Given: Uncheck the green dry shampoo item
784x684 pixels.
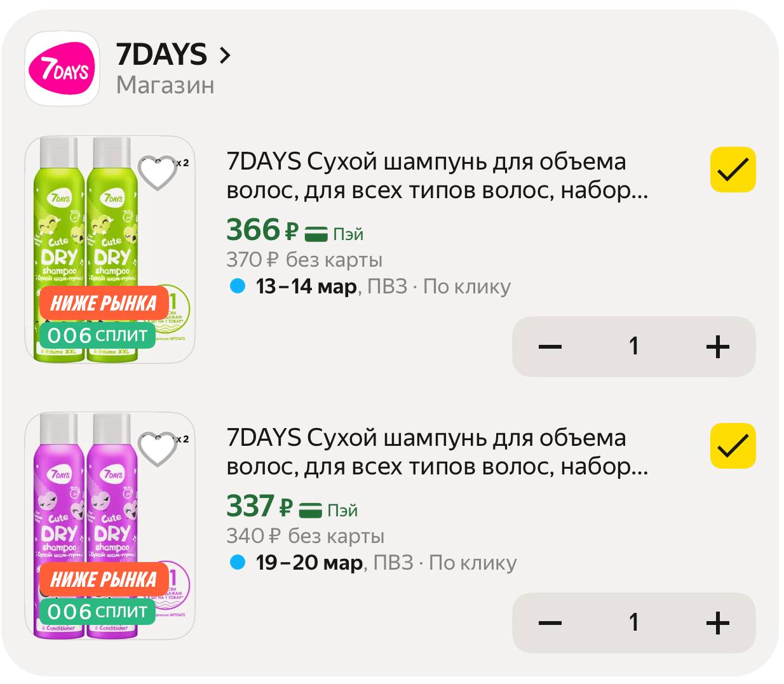Looking at the screenshot, I should coord(733,170).
